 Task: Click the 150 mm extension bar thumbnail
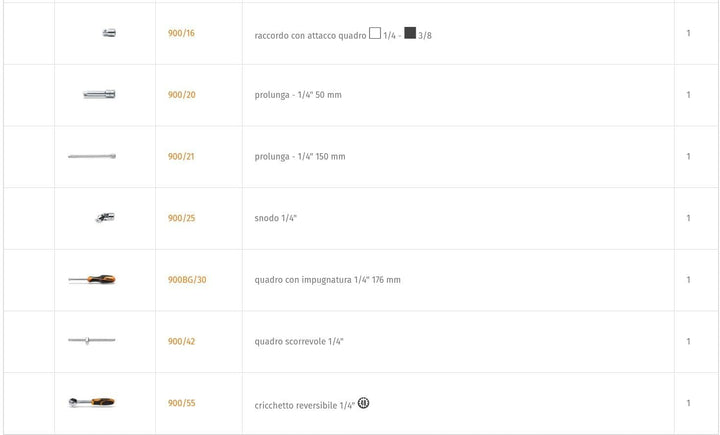(92, 156)
